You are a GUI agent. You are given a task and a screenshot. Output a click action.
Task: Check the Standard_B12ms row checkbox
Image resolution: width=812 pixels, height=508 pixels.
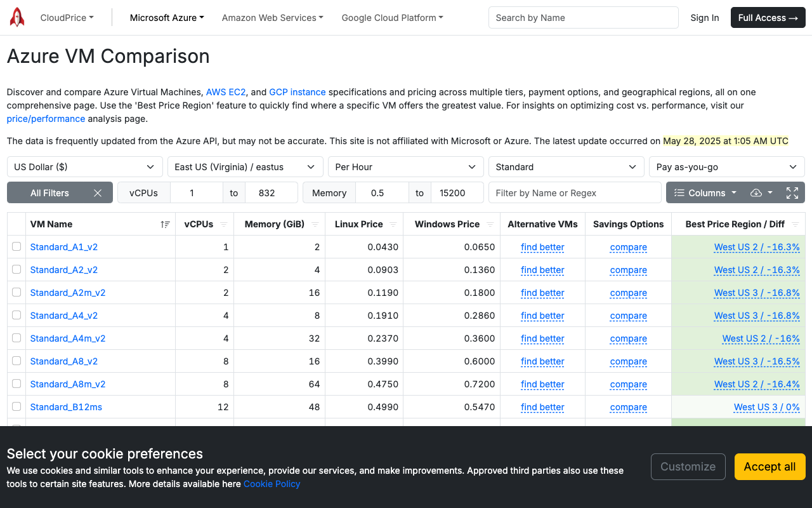pyautogui.click(x=16, y=406)
